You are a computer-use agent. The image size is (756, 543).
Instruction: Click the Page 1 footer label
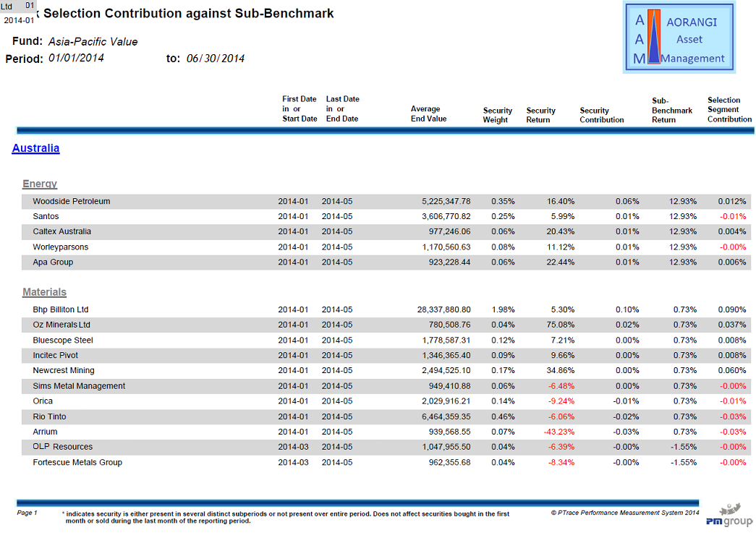click(x=27, y=513)
